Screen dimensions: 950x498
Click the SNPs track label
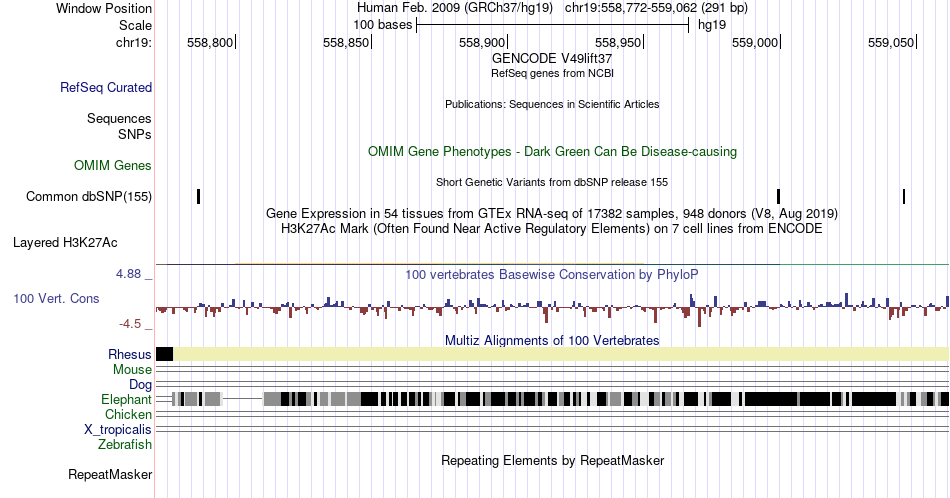point(135,134)
